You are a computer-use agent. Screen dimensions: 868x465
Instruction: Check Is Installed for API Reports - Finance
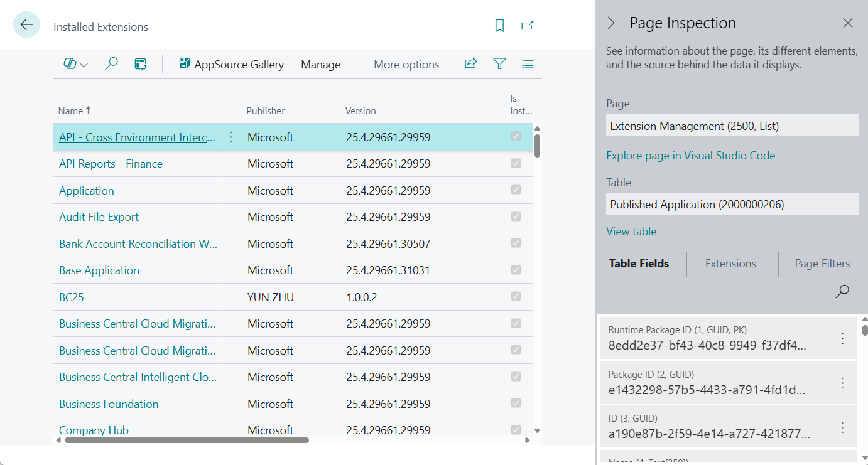[x=516, y=163]
